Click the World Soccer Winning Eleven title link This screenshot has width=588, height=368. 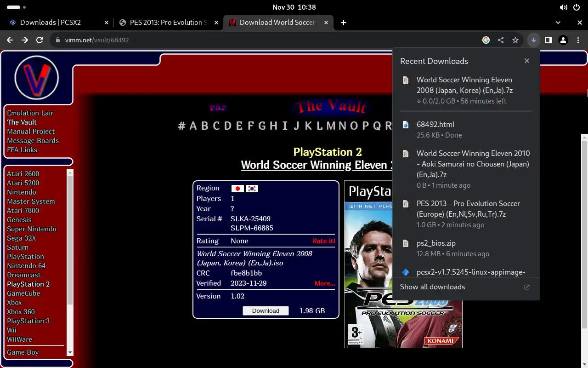tap(317, 165)
